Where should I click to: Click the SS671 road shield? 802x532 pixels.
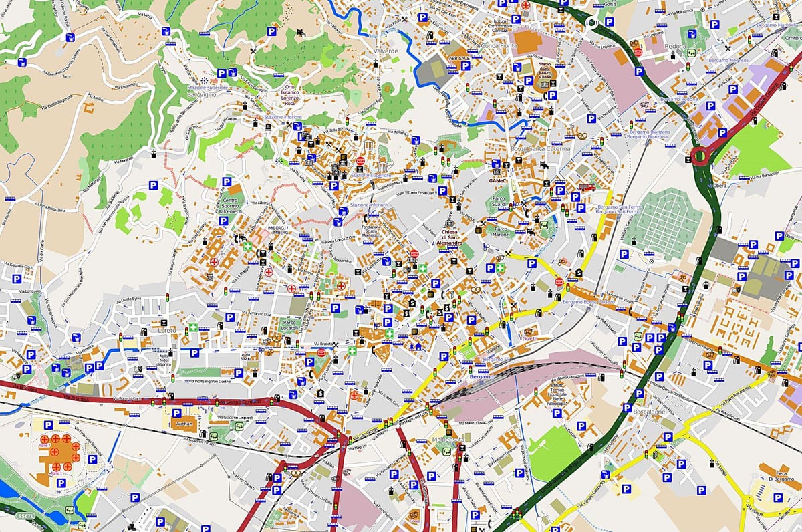pyautogui.click(x=25, y=517)
